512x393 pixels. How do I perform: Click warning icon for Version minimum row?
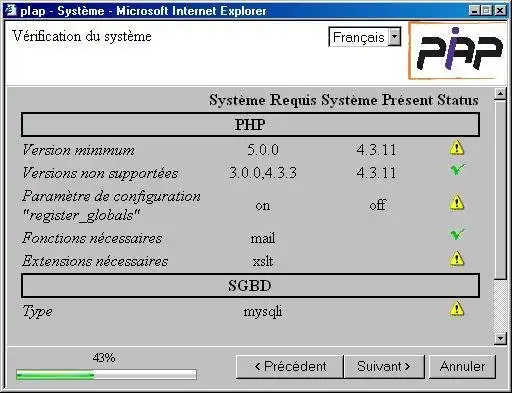457,148
